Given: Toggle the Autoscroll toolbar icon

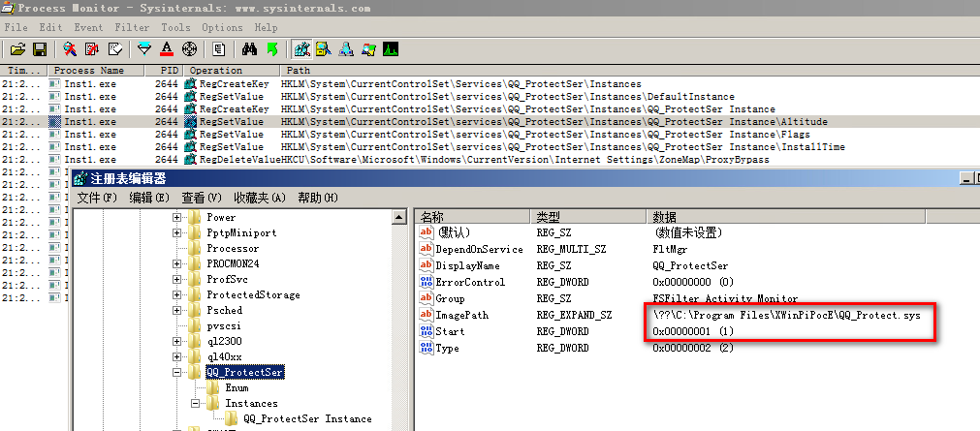Looking at the screenshot, I should 92,49.
